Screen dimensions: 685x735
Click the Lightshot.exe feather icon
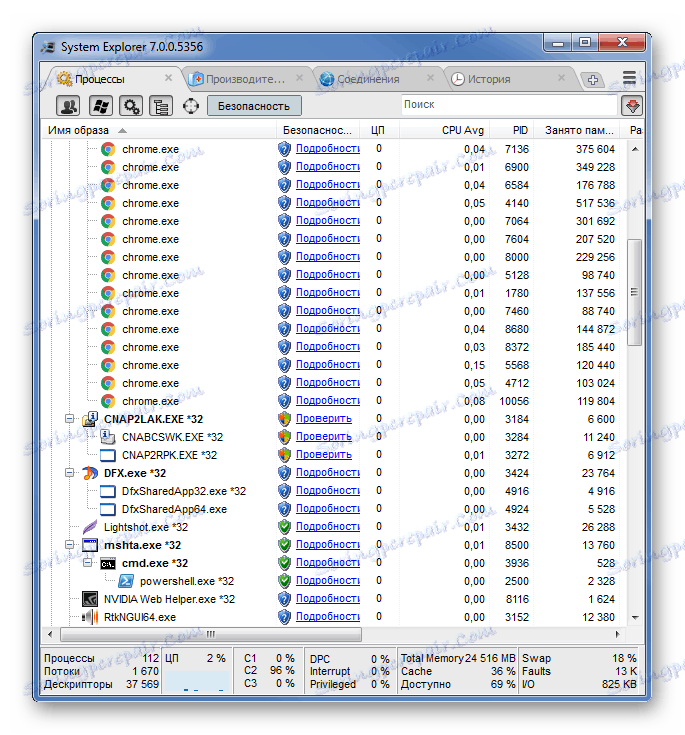pyautogui.click(x=90, y=527)
